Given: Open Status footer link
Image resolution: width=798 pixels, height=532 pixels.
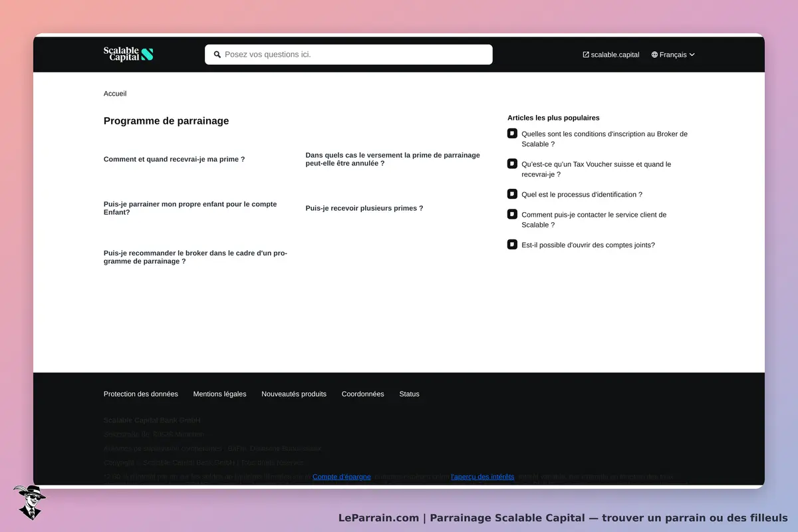Looking at the screenshot, I should pos(409,394).
